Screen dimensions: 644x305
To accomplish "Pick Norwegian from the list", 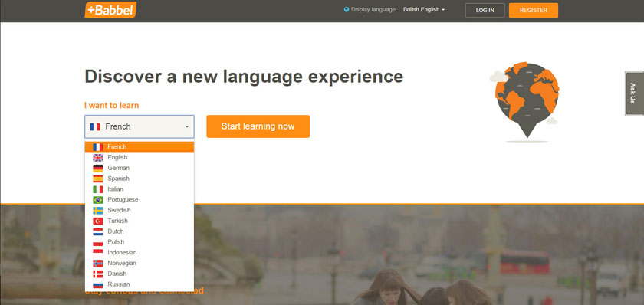I will tap(122, 263).
